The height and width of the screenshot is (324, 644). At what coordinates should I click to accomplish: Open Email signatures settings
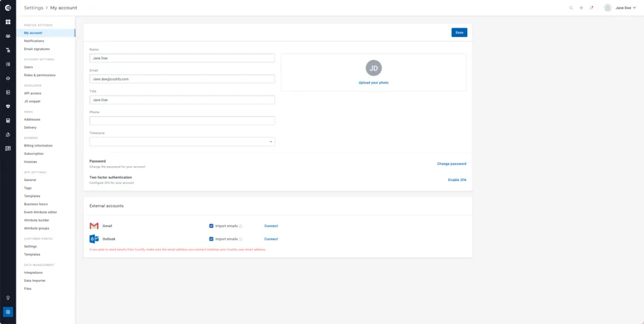click(37, 49)
